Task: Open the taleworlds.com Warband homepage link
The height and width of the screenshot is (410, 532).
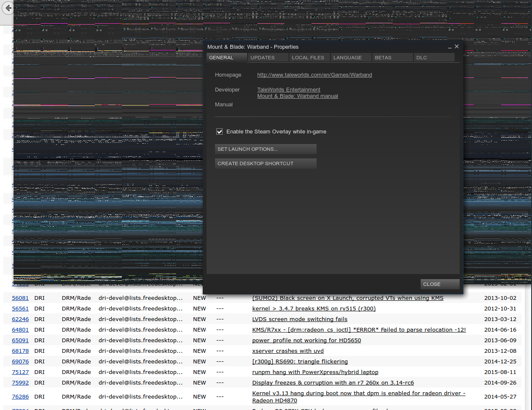Action: [x=314, y=75]
